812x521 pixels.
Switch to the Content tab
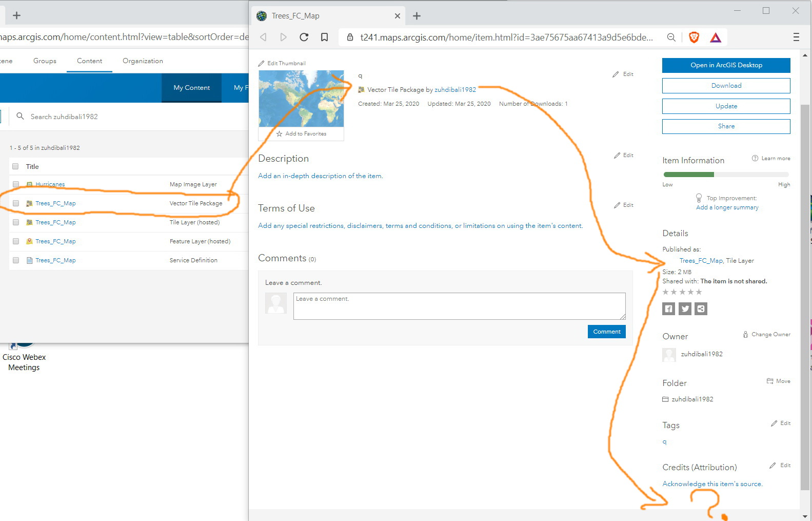(89, 61)
